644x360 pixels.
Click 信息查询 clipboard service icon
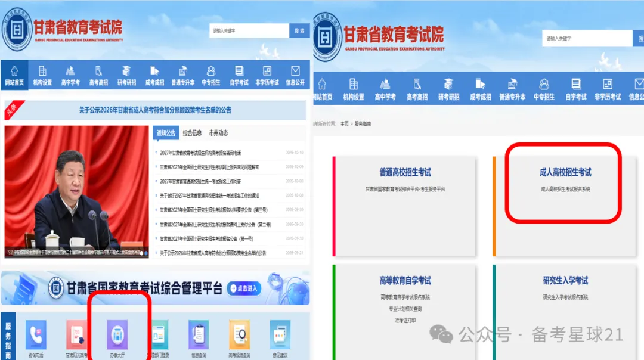pos(199,334)
